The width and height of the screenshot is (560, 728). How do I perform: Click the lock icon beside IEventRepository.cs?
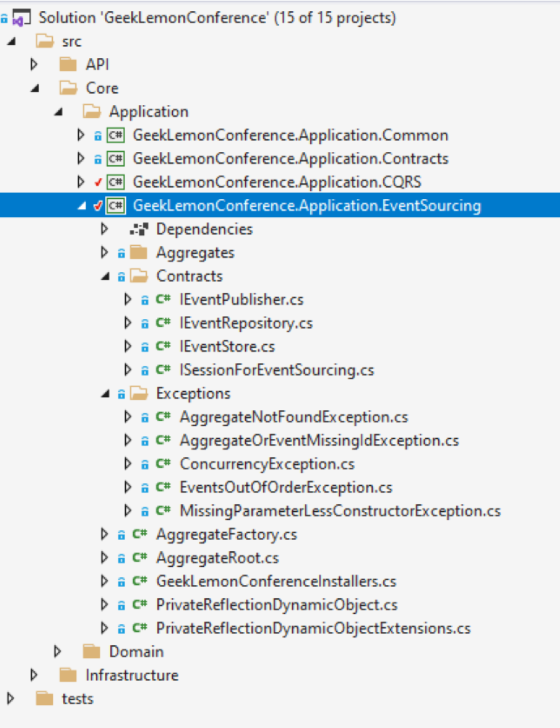pos(145,323)
